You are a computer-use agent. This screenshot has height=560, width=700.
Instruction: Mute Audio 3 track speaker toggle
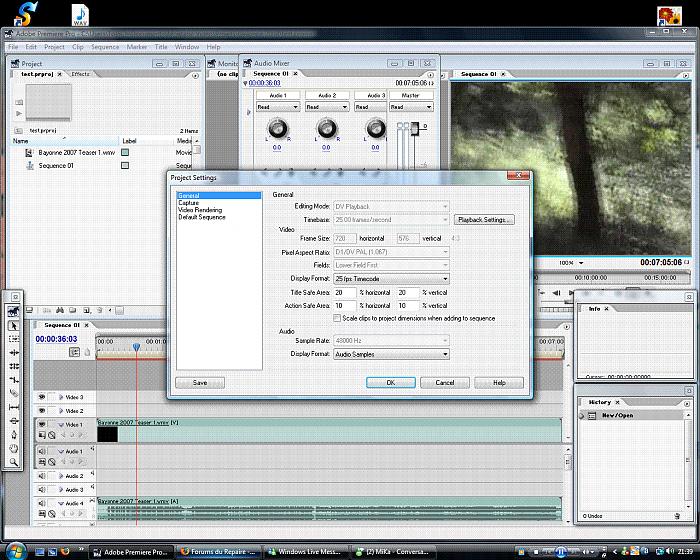(x=42, y=489)
